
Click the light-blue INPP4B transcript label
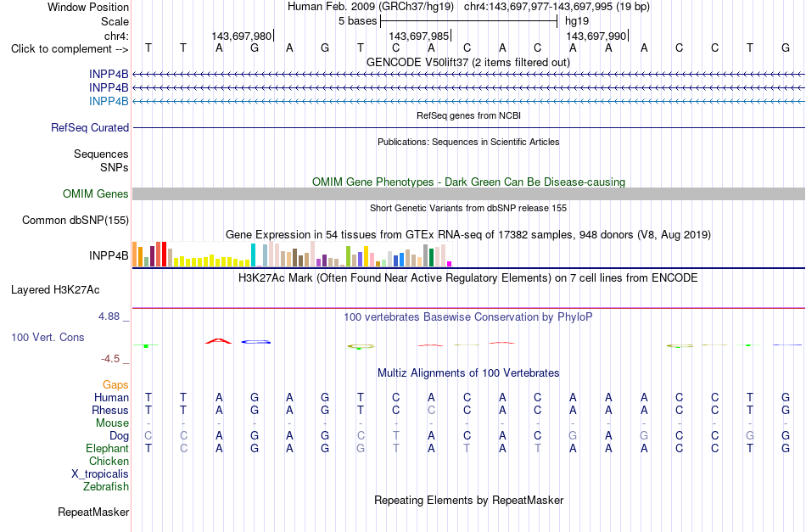pyautogui.click(x=109, y=101)
